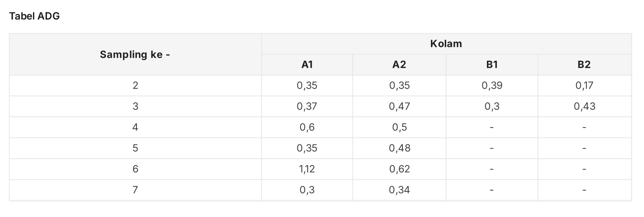
Task: Click the sampling number 7 row cell
Action: 135,190
